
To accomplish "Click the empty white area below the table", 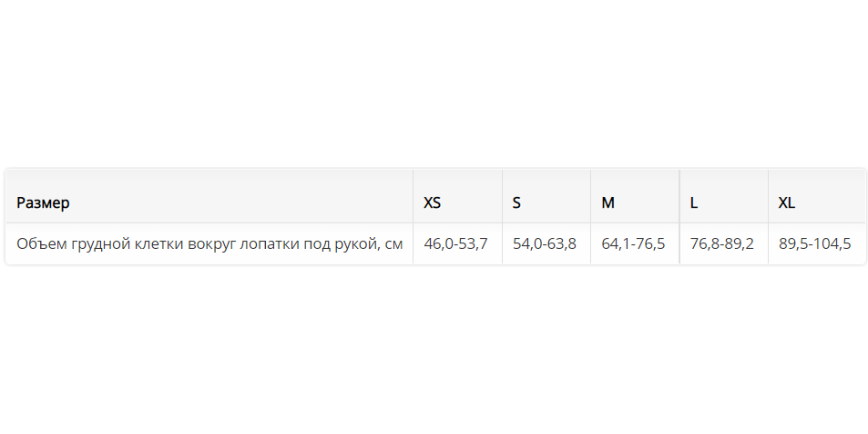I will [434, 356].
